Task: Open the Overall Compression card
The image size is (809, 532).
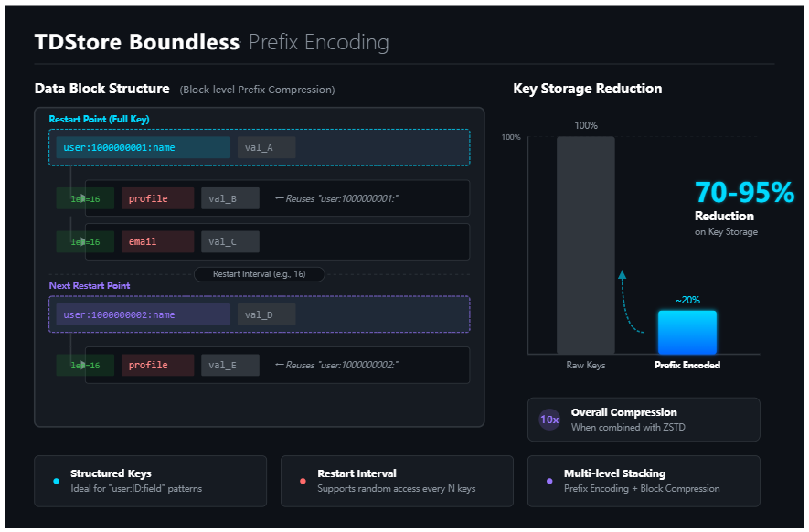Action: click(644, 420)
